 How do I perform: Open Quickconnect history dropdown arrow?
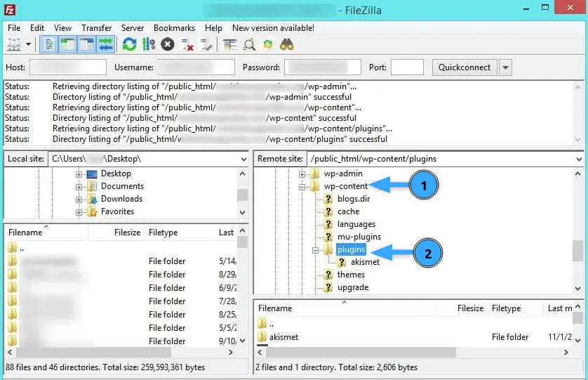(505, 67)
